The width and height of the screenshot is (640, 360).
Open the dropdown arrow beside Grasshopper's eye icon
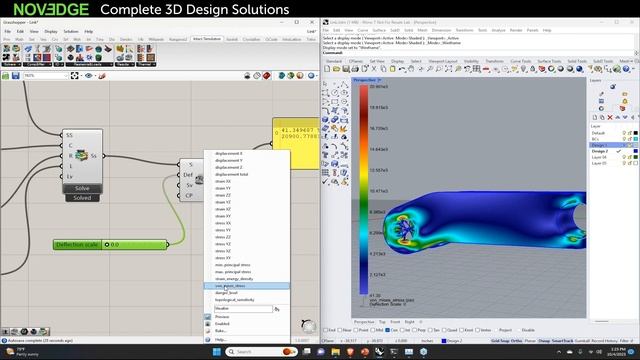[x=95, y=76]
